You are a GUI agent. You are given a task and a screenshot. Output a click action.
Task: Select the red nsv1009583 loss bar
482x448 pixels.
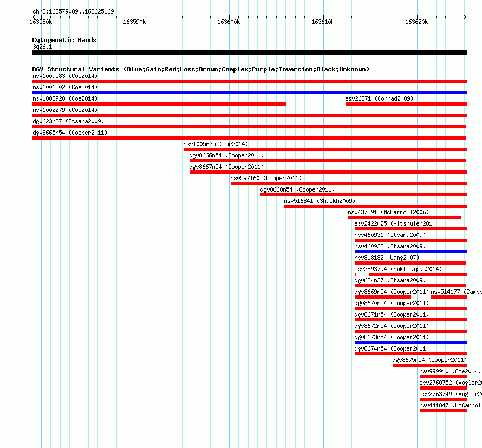tap(249, 81)
